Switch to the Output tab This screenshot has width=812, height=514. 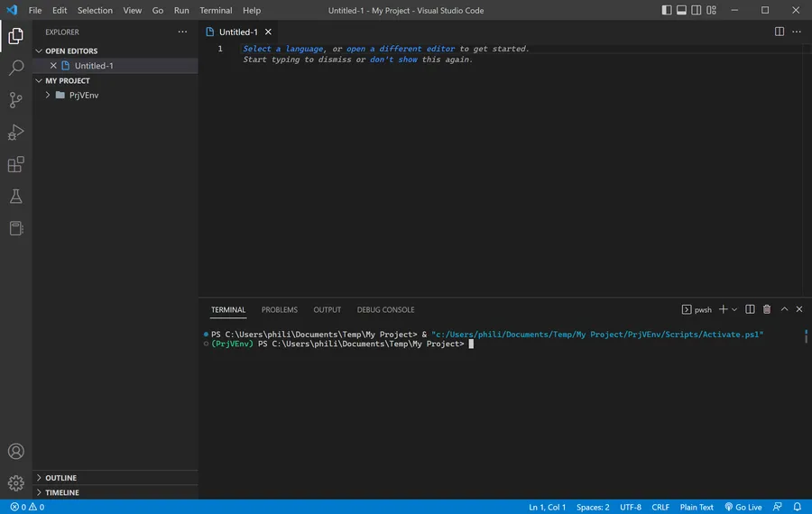(x=327, y=309)
